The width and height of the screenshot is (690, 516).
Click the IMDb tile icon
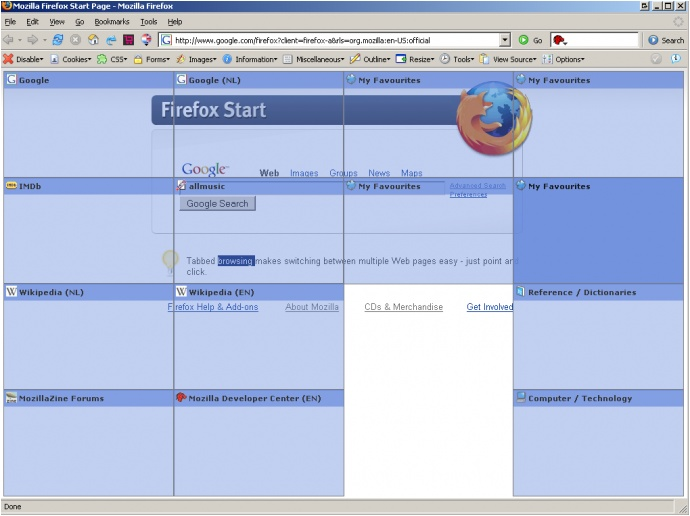pyautogui.click(x=11, y=186)
